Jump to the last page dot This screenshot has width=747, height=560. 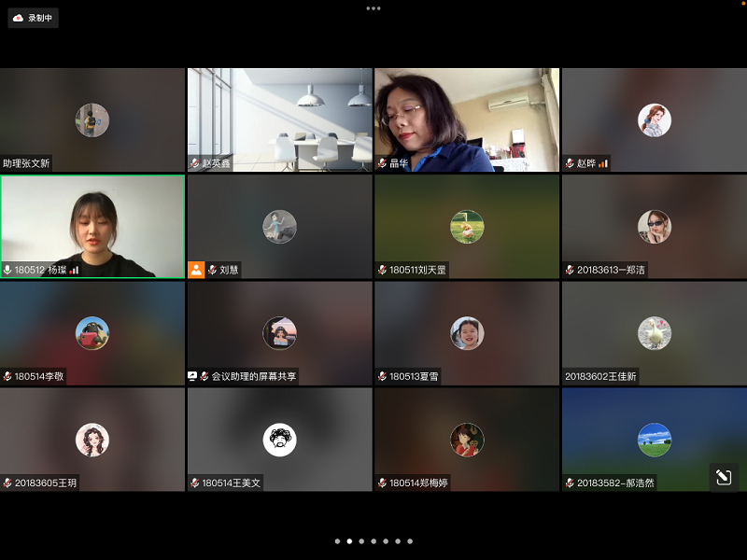click(410, 541)
